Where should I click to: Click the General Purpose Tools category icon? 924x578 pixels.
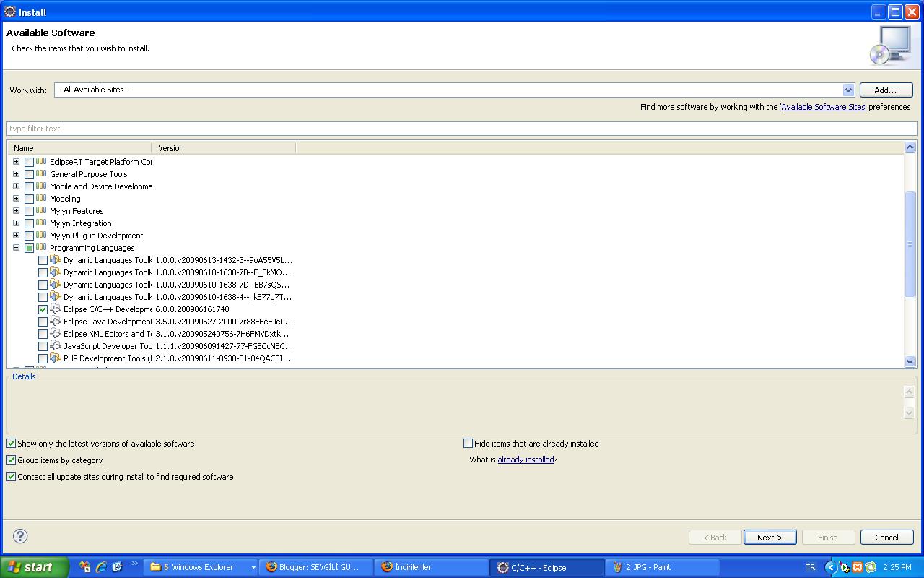[41, 174]
